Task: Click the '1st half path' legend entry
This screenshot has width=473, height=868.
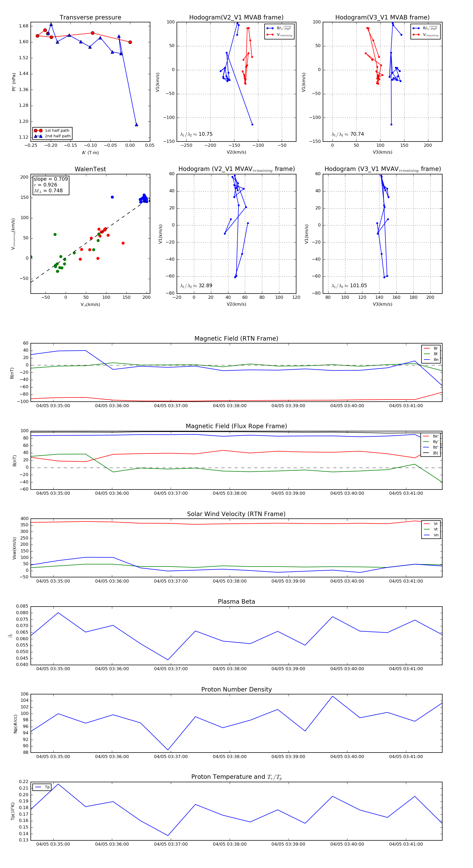Action: pyautogui.click(x=53, y=130)
